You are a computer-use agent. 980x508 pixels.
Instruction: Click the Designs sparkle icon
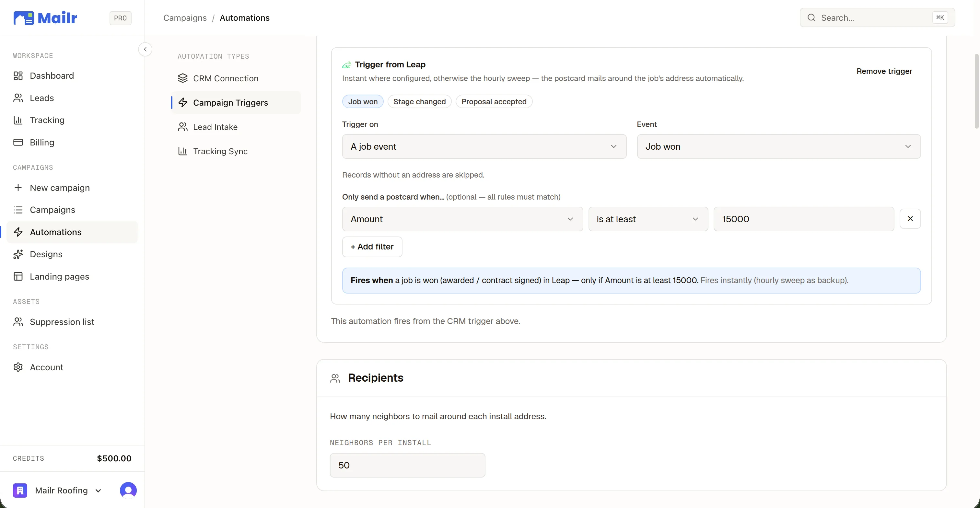pyautogui.click(x=18, y=254)
